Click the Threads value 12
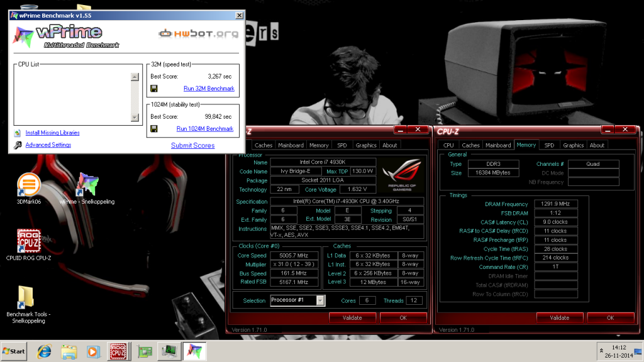Screen dimensions: 644x362 click(414, 301)
